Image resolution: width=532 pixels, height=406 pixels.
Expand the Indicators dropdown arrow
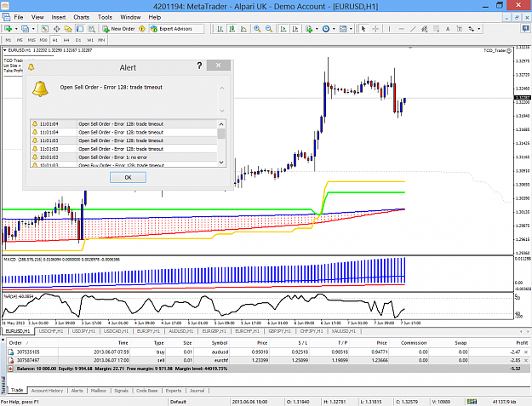coord(317,29)
